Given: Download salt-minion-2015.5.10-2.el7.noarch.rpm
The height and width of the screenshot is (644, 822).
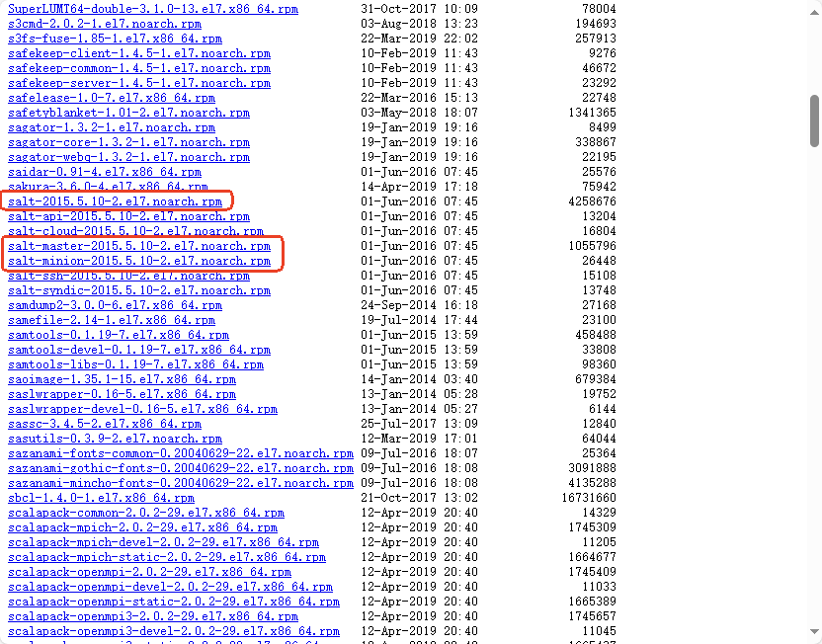Looking at the screenshot, I should tap(139, 261).
